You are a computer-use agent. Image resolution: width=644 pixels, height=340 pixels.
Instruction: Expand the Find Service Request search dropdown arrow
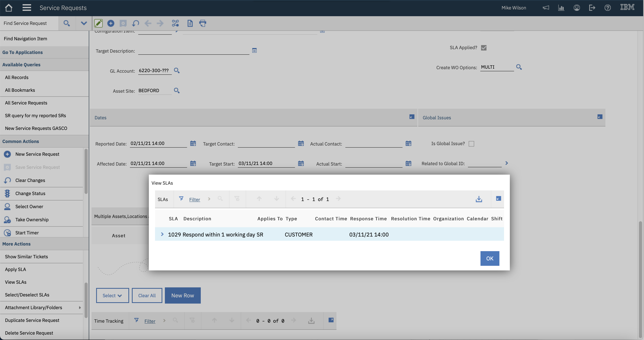pos(84,23)
